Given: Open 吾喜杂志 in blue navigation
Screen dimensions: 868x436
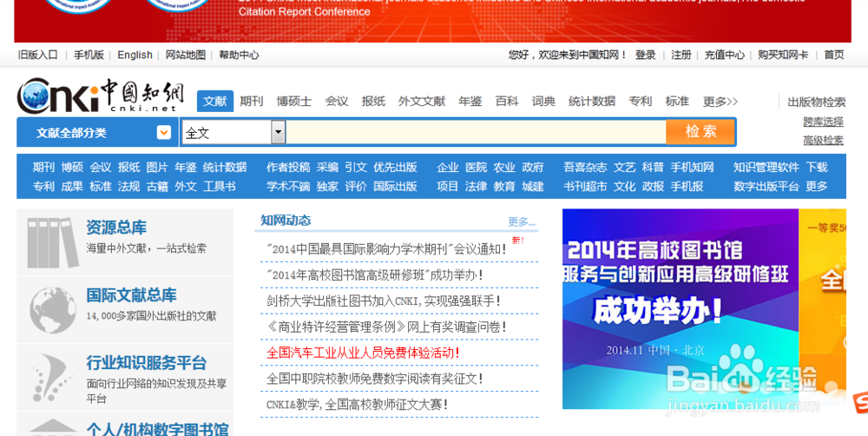Looking at the screenshot, I should 585,168.
